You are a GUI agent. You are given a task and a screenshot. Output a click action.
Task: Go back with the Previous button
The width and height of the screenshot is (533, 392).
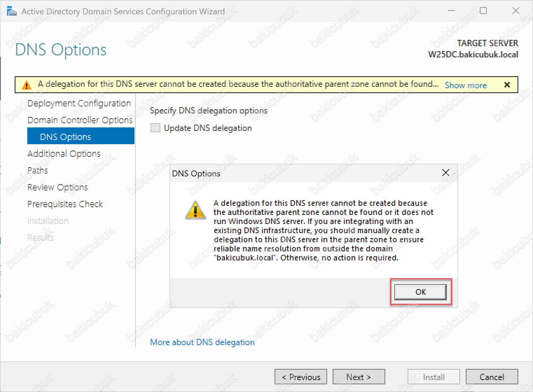(301, 377)
